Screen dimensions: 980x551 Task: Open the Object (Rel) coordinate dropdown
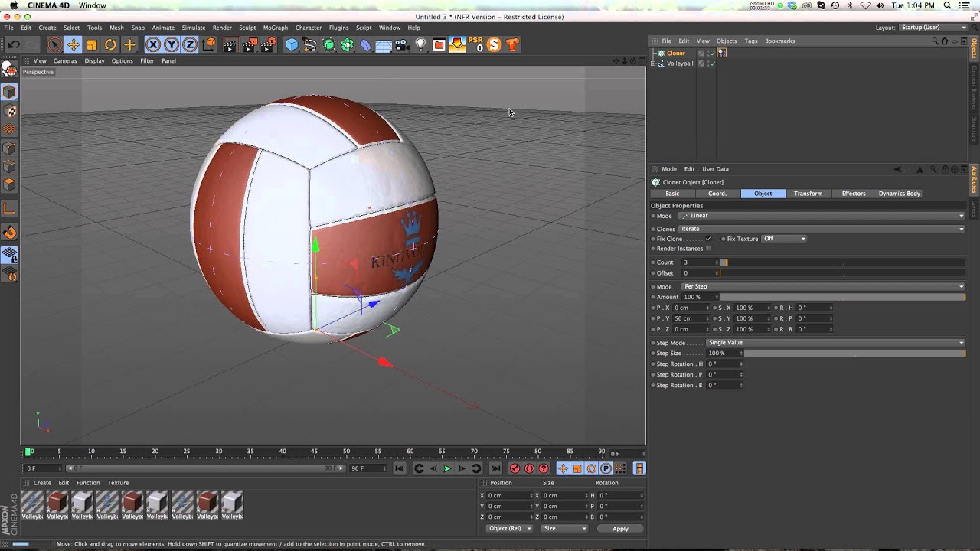coord(509,528)
